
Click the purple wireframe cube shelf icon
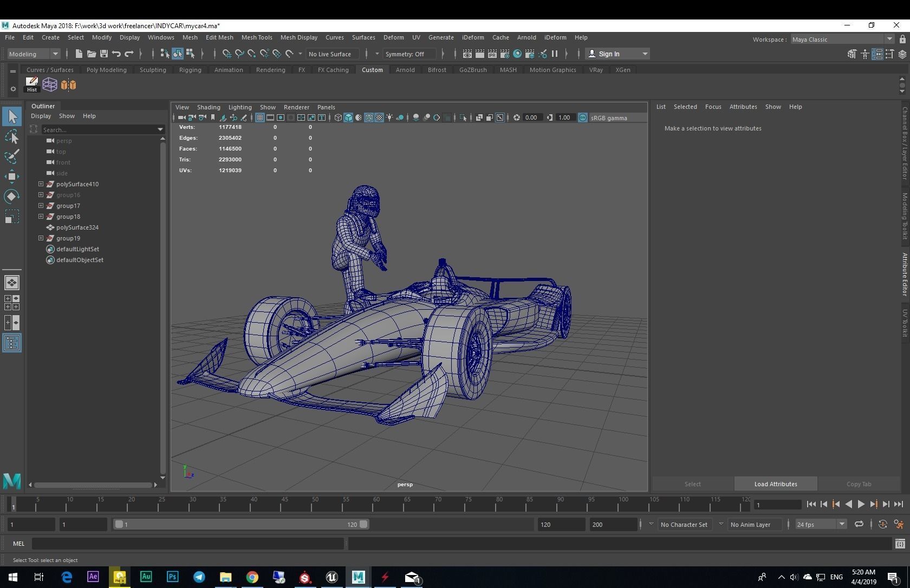tap(50, 84)
